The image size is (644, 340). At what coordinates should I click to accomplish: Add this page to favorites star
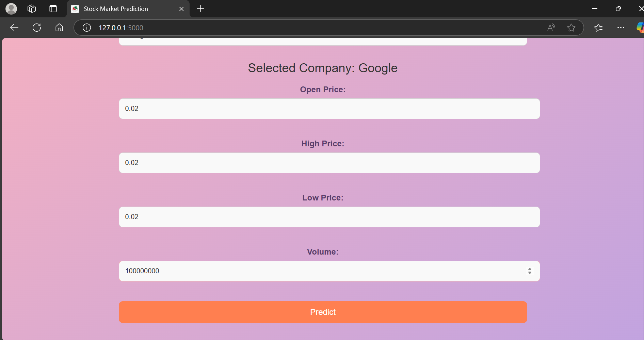pyautogui.click(x=571, y=28)
